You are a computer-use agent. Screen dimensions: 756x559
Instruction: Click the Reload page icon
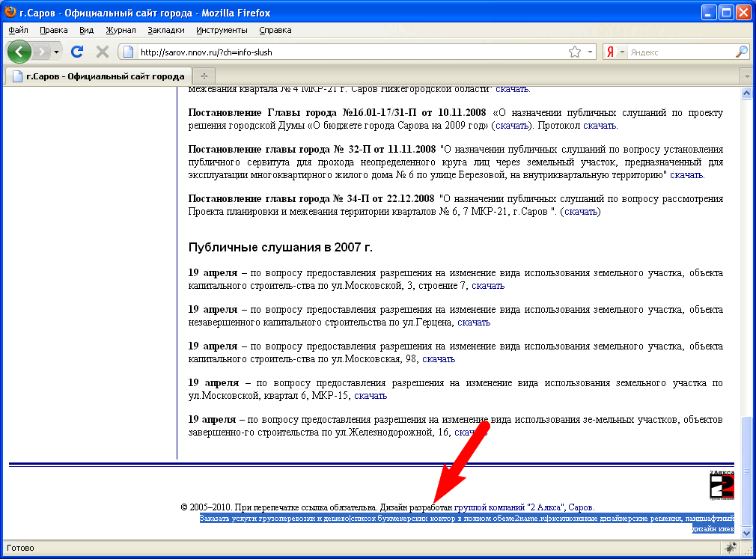click(76, 52)
